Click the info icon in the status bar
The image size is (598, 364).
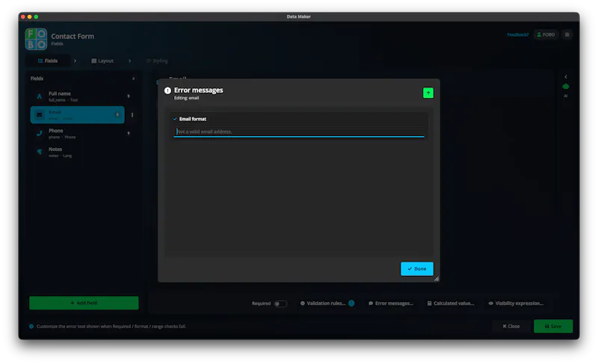(31, 327)
